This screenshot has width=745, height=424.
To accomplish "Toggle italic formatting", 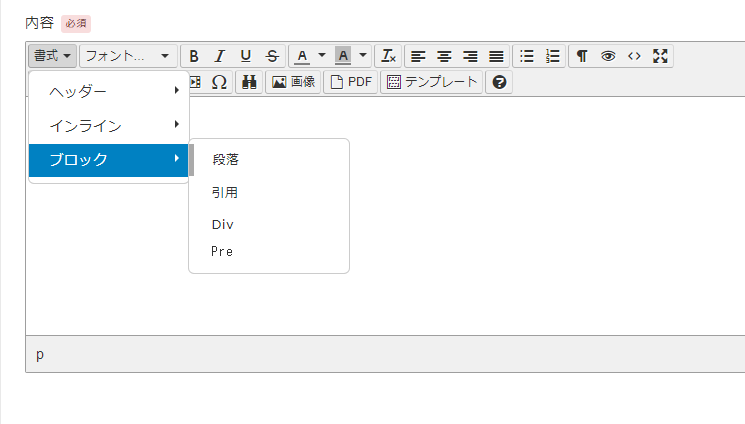I will [x=220, y=56].
